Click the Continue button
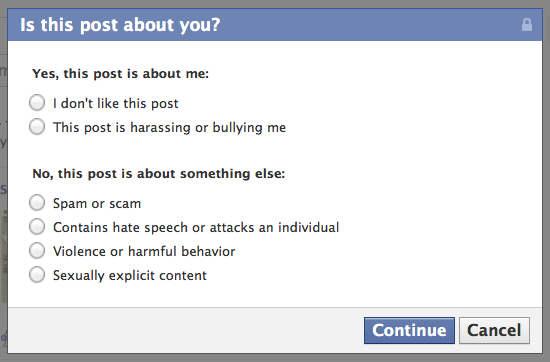The height and width of the screenshot is (362, 550). (409, 330)
